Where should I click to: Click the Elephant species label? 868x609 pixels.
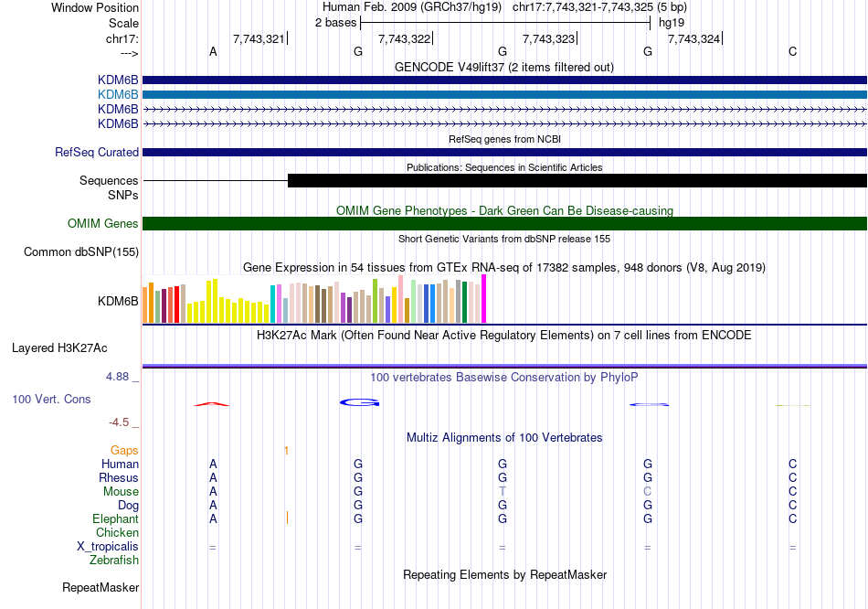(115, 519)
